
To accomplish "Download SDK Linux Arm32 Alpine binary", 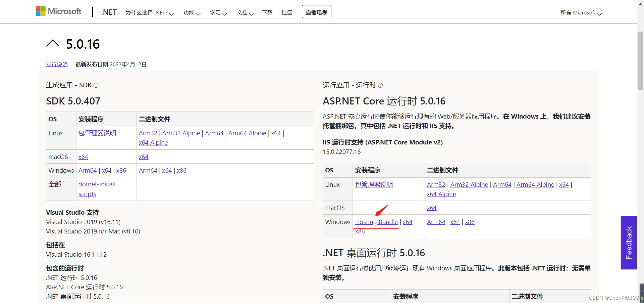I will tap(181, 133).
